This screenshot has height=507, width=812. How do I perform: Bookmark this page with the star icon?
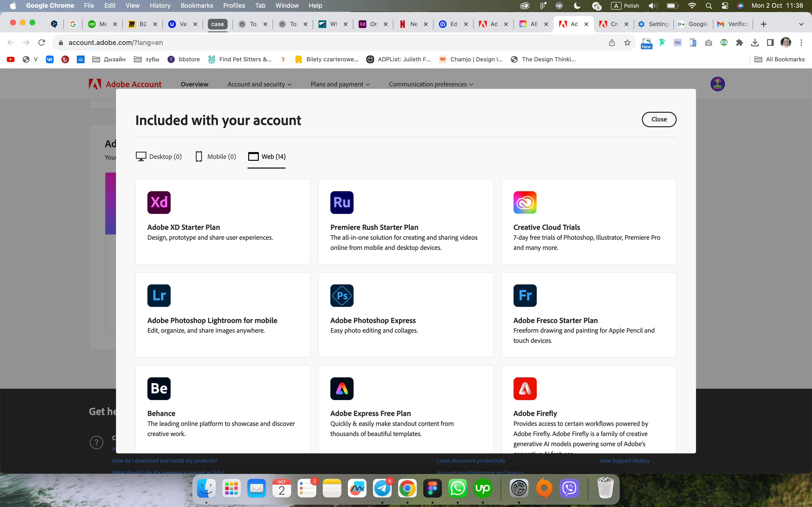(x=627, y=42)
